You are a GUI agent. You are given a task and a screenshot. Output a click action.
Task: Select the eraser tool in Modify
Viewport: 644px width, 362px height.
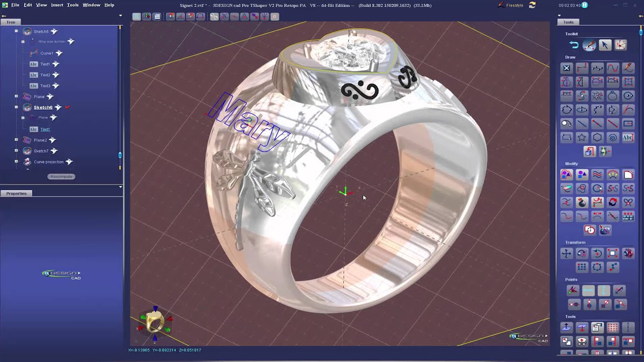click(x=567, y=189)
